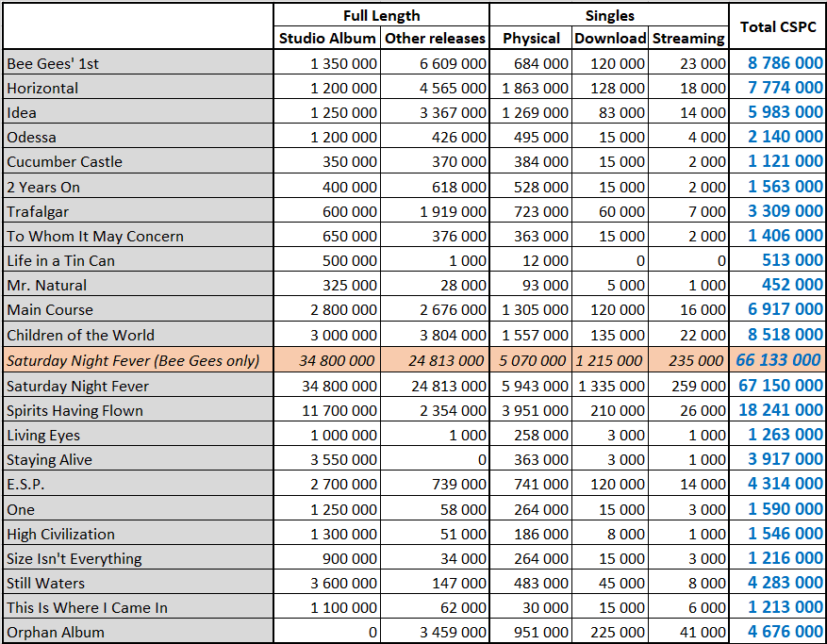Screen dimensions: 827x644
Task: Click the 'Mr. Natural' album cell
Action: [x=139, y=285]
